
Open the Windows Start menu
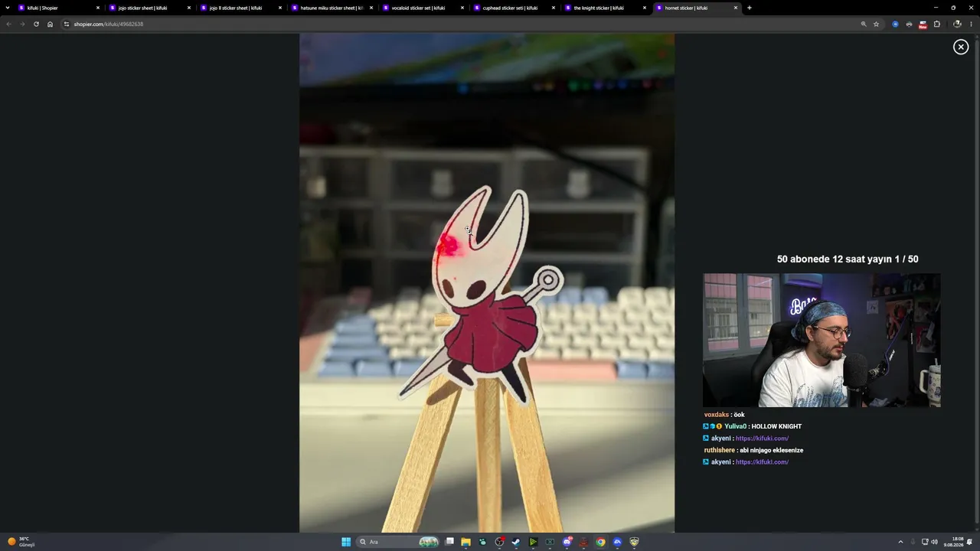tap(346, 542)
